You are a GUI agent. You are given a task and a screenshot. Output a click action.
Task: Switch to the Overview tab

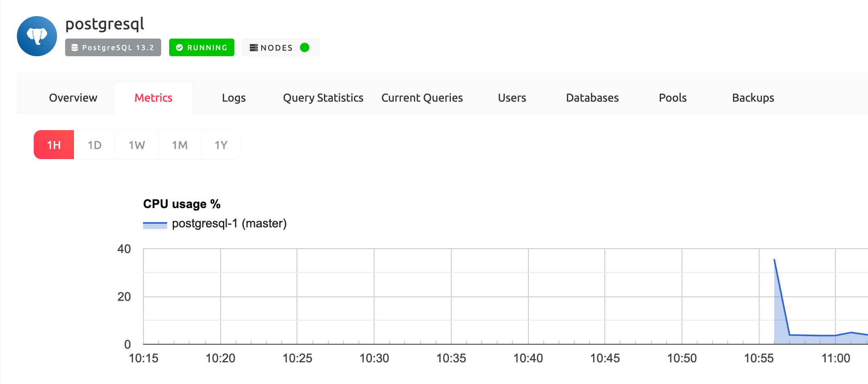(73, 97)
